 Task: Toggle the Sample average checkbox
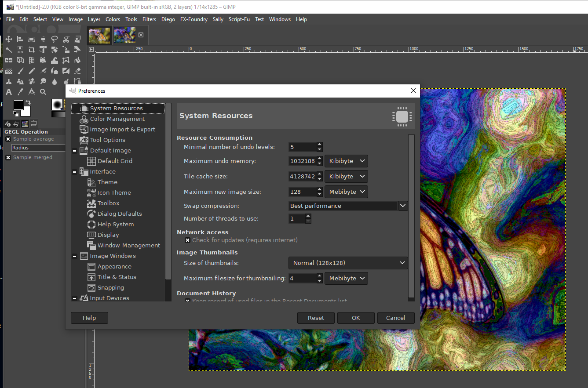click(x=8, y=139)
